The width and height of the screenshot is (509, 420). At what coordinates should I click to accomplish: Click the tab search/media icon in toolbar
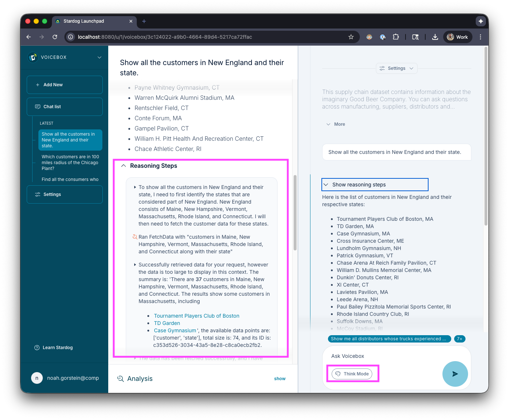click(415, 37)
